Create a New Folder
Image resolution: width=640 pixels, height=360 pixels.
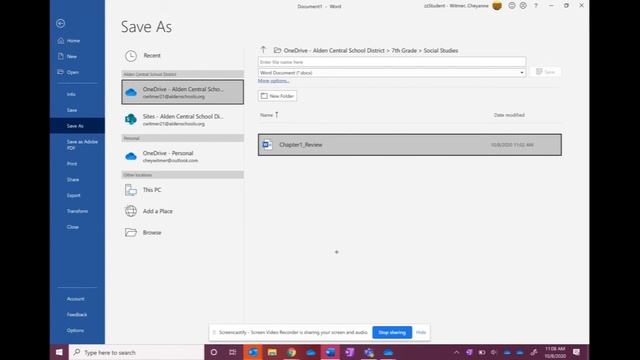point(277,96)
